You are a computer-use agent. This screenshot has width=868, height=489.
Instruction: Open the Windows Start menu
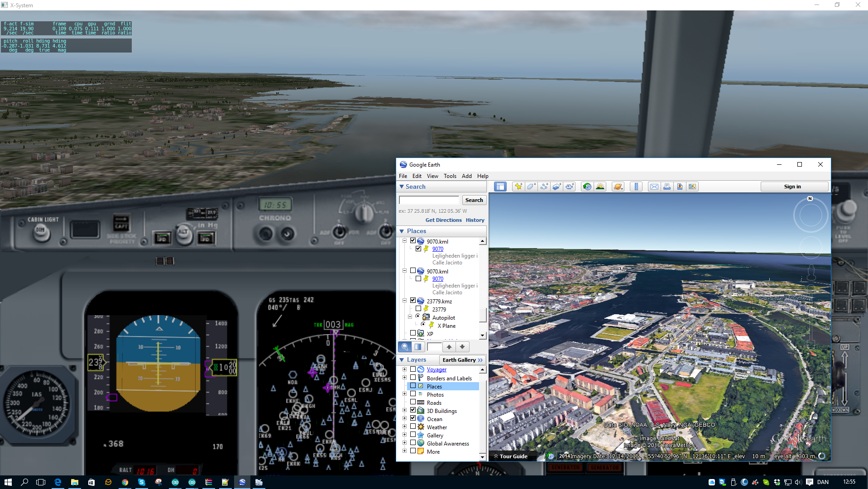tap(8, 482)
